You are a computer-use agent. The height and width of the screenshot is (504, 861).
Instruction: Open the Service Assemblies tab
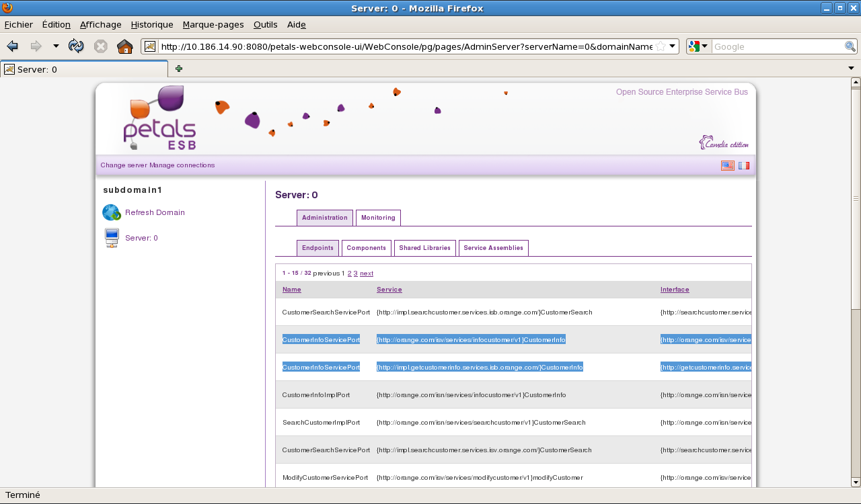[493, 248]
